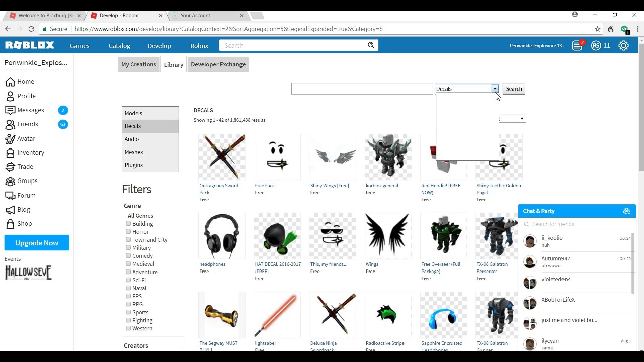Click the Chat & Party settings icon
This screenshot has height=362, width=644.
tap(626, 211)
